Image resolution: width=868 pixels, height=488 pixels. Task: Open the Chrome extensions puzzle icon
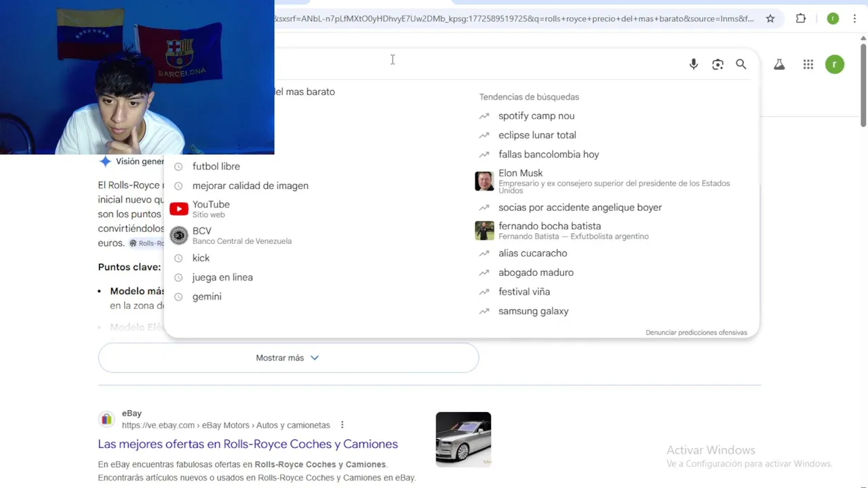click(801, 19)
